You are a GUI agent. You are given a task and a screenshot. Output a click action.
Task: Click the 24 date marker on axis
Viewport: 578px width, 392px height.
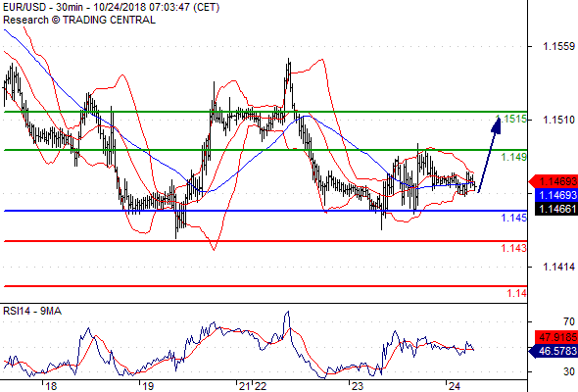coord(455,386)
